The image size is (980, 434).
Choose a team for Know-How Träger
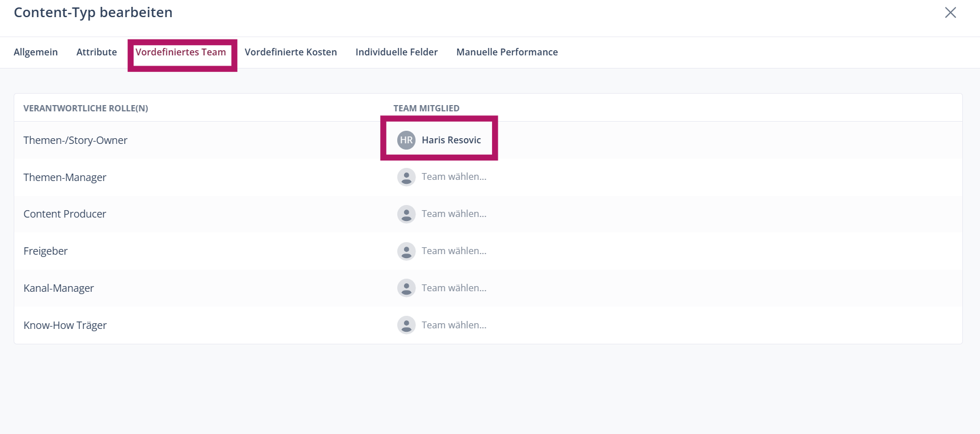[x=454, y=325]
